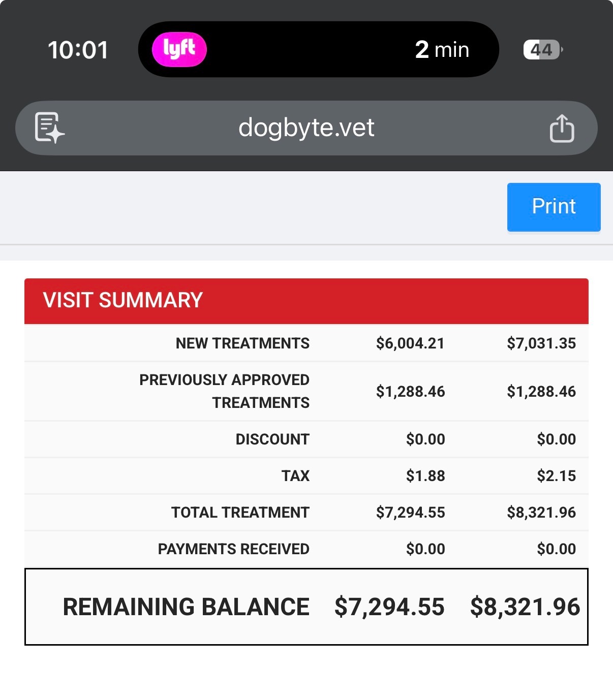Select the VISIT SUMMARY header
Image resolution: width=613 pixels, height=700 pixels.
[123, 300]
